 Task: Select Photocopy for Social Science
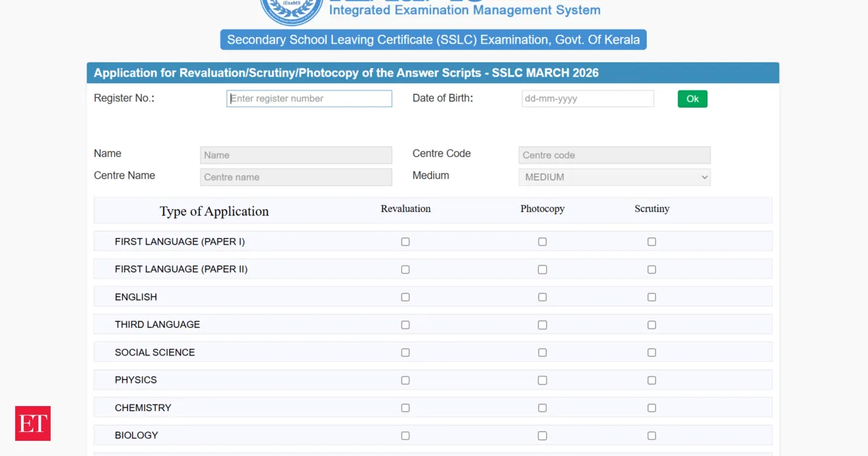tap(542, 352)
